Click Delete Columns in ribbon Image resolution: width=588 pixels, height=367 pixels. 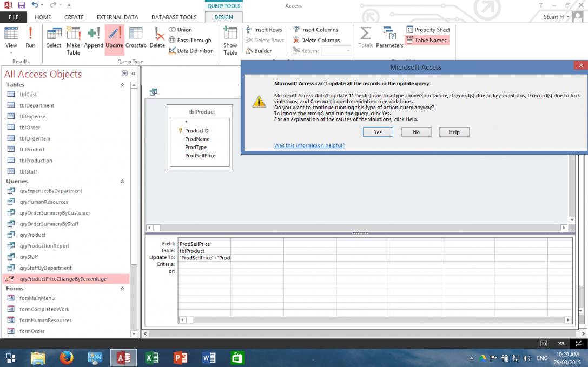click(316, 40)
